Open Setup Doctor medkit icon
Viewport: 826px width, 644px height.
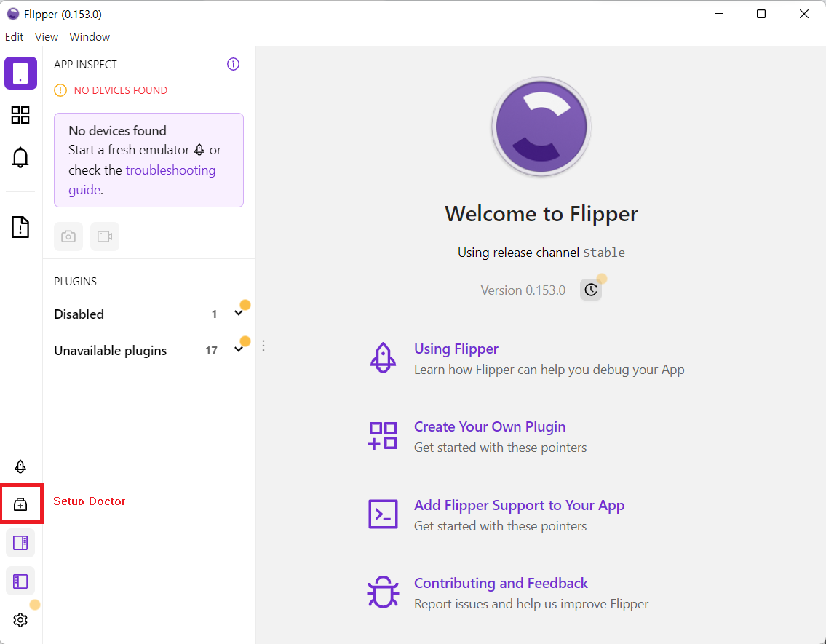pos(20,504)
